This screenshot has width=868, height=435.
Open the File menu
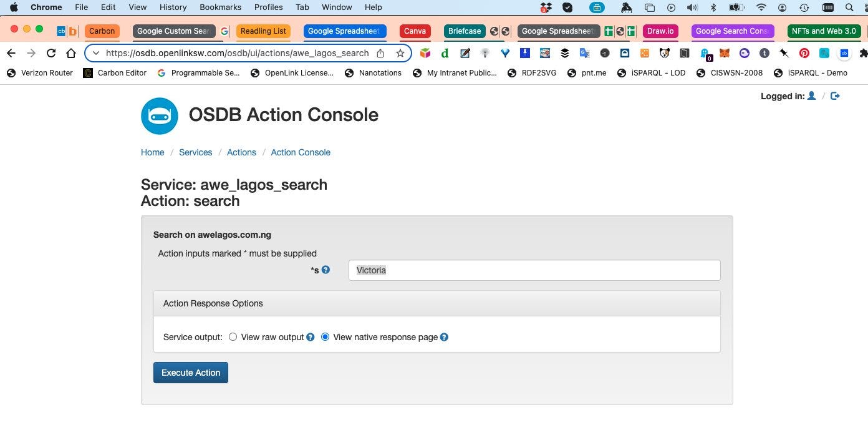[x=81, y=7]
